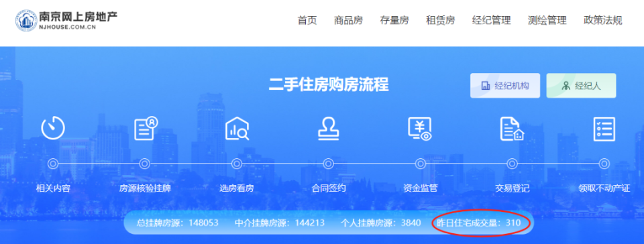
Task: Click the 南京网上房地产 site logo
Action: tap(66, 20)
